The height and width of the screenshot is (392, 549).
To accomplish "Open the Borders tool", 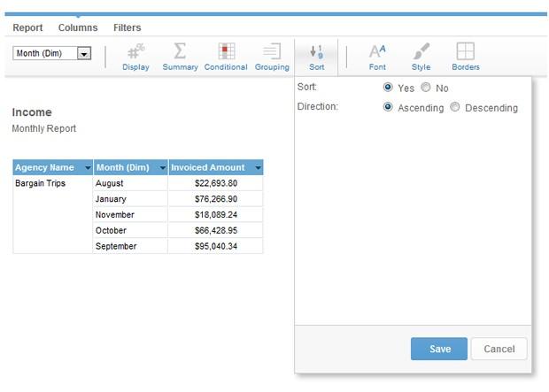I will pos(465,52).
